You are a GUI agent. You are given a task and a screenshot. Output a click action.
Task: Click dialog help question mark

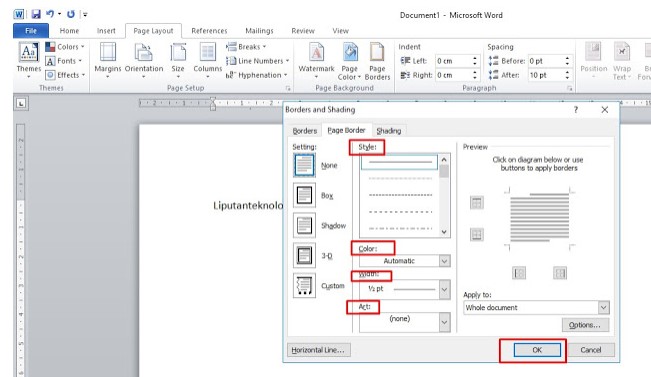(576, 110)
